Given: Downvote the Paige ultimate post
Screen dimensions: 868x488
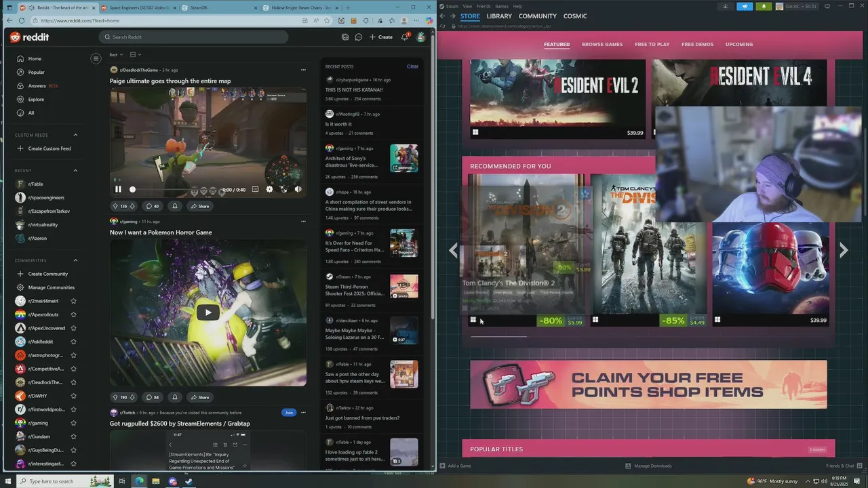Looking at the screenshot, I should pyautogui.click(x=132, y=206).
